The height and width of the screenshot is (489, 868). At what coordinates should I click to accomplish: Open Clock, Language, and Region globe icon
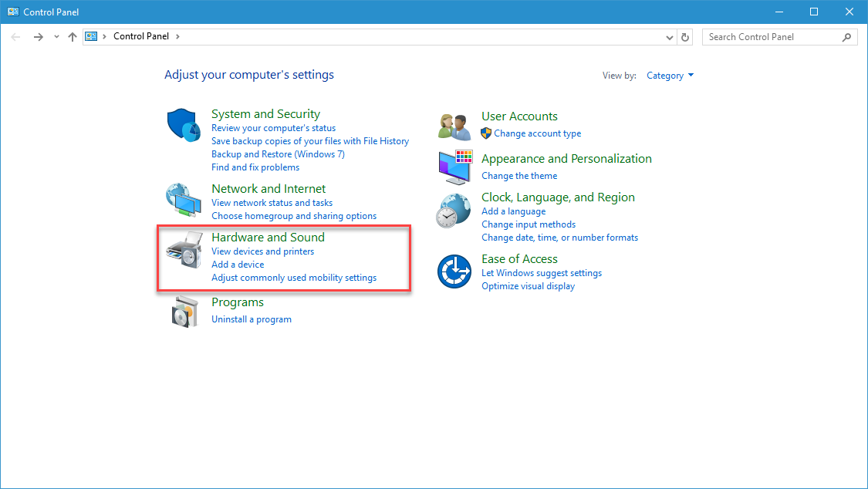click(454, 211)
